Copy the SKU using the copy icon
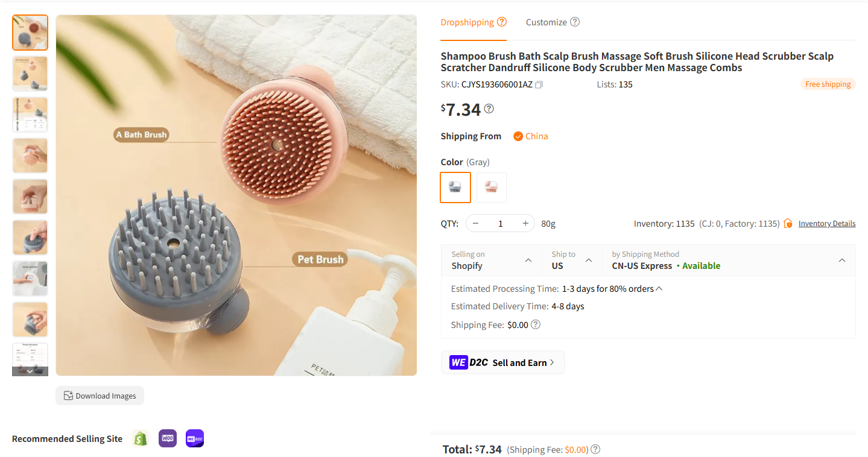Image resolution: width=868 pixels, height=457 pixels. point(539,84)
